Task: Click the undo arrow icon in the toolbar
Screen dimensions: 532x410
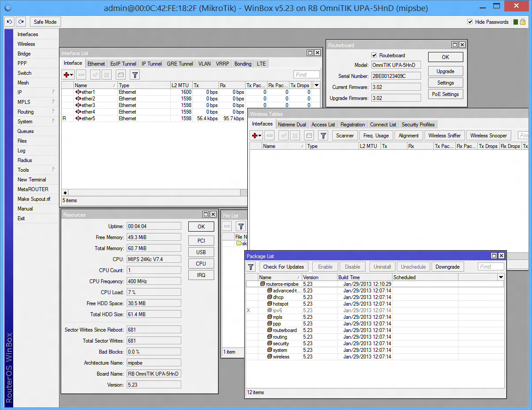Action: tap(10, 22)
